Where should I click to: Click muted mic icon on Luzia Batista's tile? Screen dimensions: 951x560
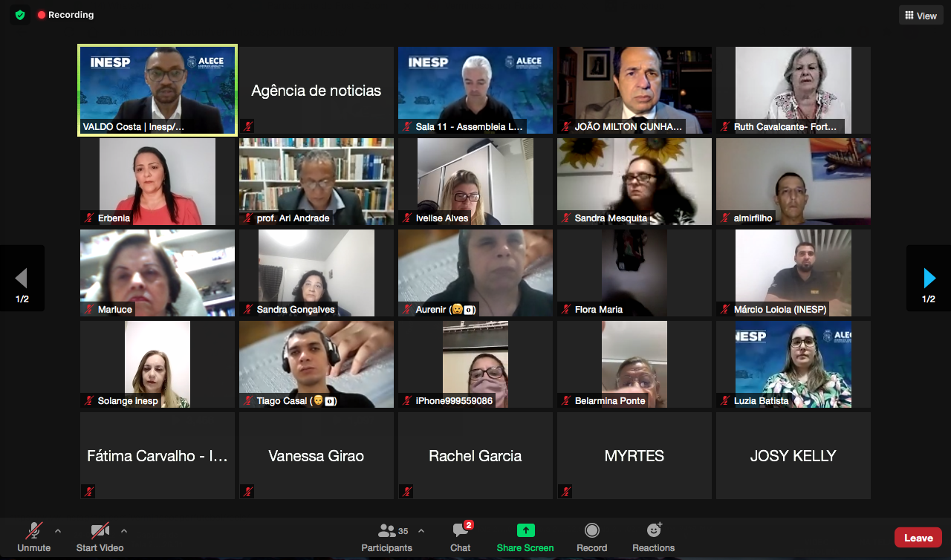[725, 401]
